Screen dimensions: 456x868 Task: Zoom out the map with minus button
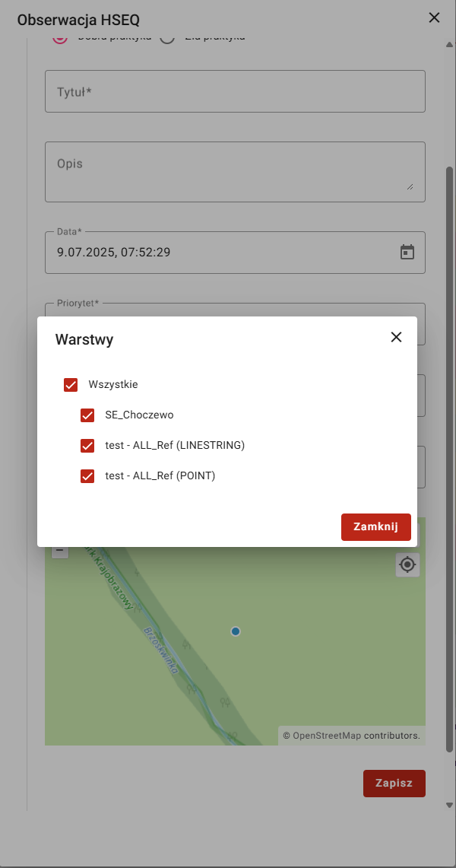click(59, 550)
